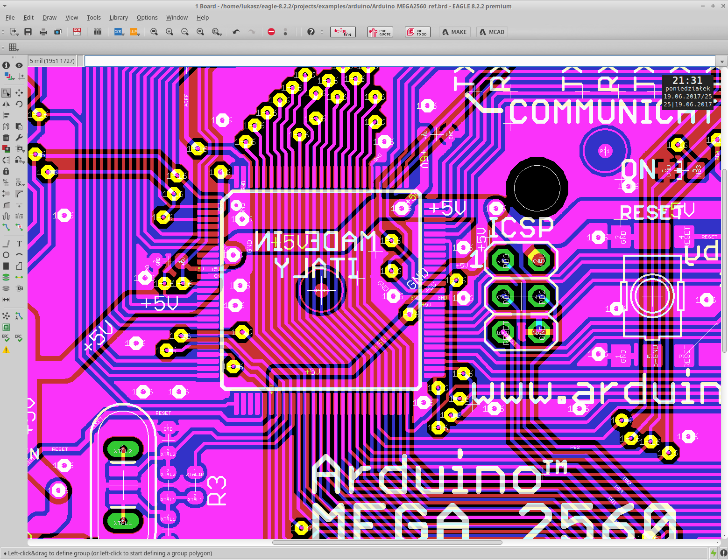Open the View menu

click(71, 18)
